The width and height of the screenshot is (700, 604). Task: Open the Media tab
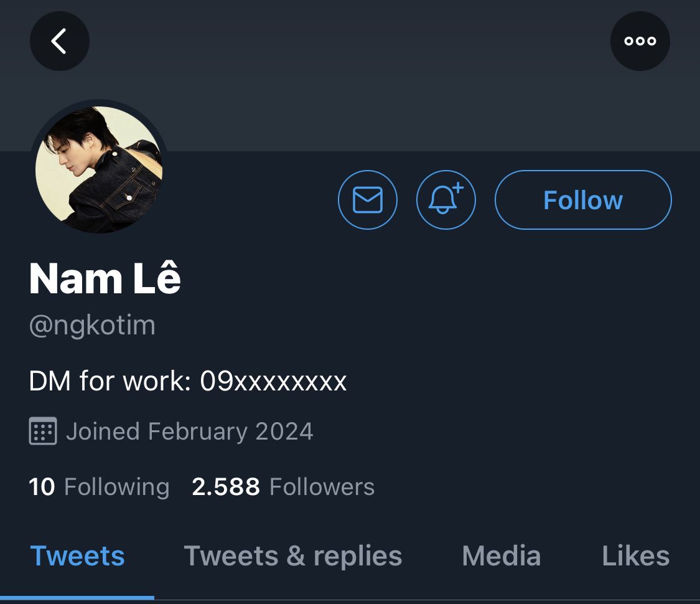tap(501, 556)
